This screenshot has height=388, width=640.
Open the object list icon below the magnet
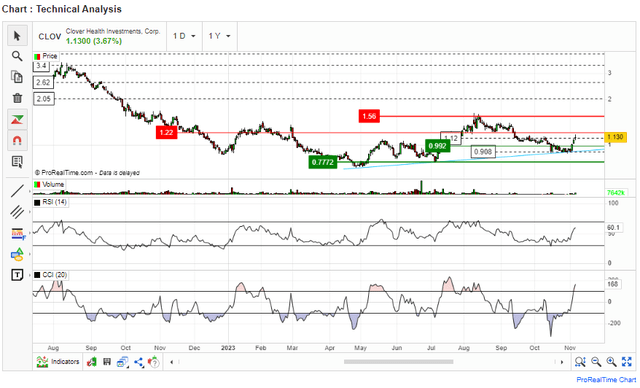(x=17, y=162)
